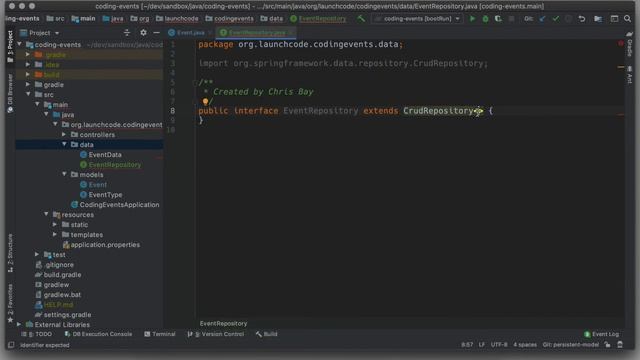Open Search Everywhere magnifier icon
Viewport: 640px width, 360px height.
click(x=627, y=19)
